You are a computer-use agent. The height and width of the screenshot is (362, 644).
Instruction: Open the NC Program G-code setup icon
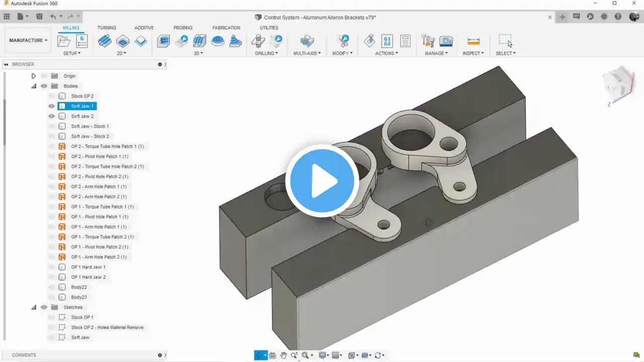coord(82,41)
